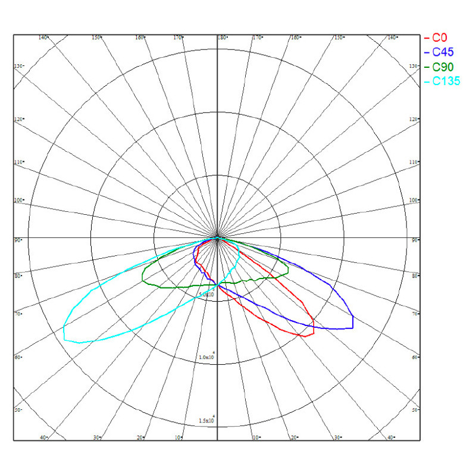The height and width of the screenshot is (476, 476).
Task: Select the 100 label on left edge
Action: [19, 201]
